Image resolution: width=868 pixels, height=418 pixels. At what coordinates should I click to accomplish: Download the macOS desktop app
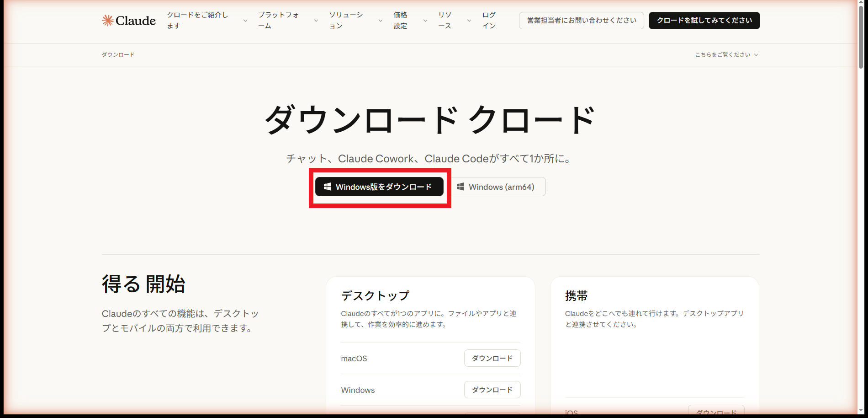coord(492,358)
